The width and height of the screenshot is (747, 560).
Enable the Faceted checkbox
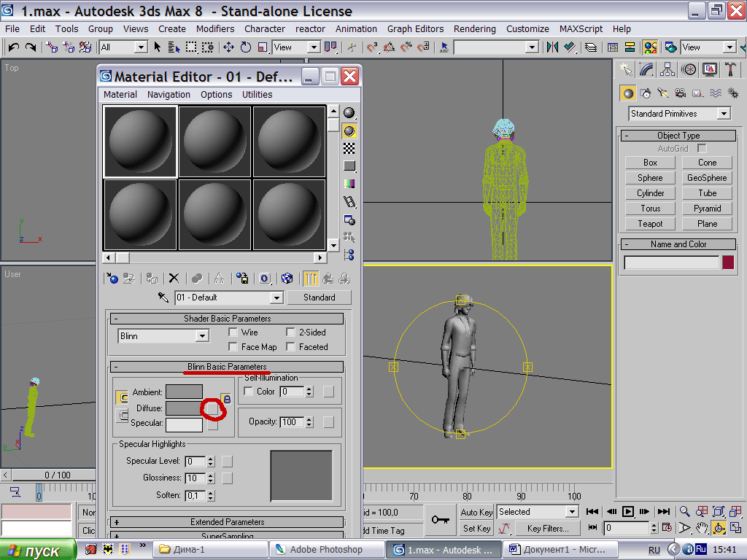point(290,346)
